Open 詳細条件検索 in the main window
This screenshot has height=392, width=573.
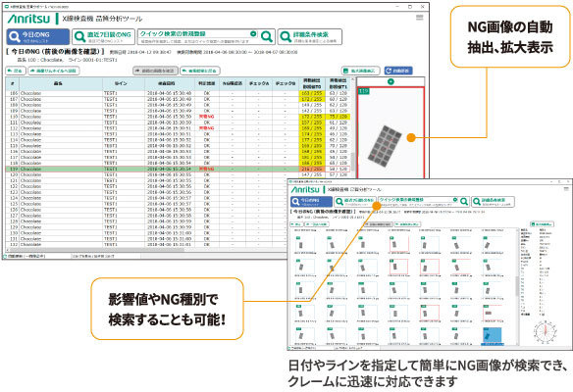310,37
